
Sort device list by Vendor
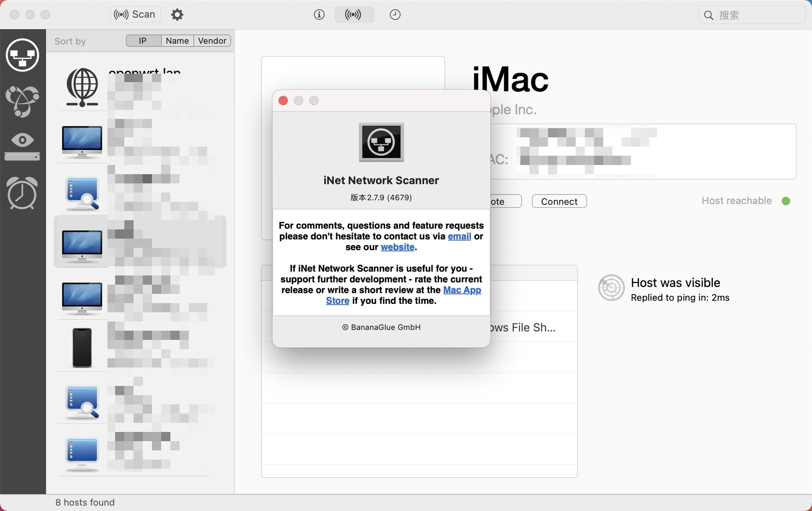coord(212,41)
